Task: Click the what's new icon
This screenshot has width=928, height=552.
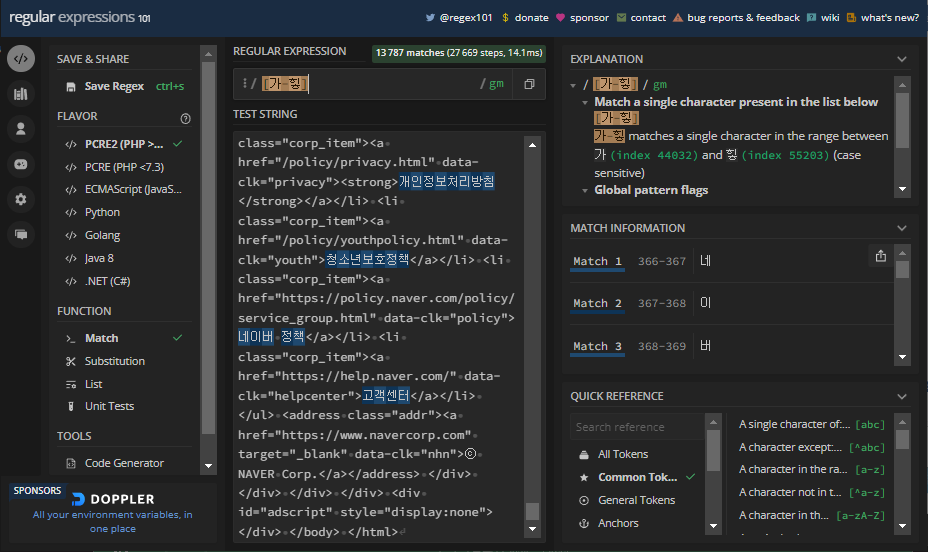Action: pos(851,18)
